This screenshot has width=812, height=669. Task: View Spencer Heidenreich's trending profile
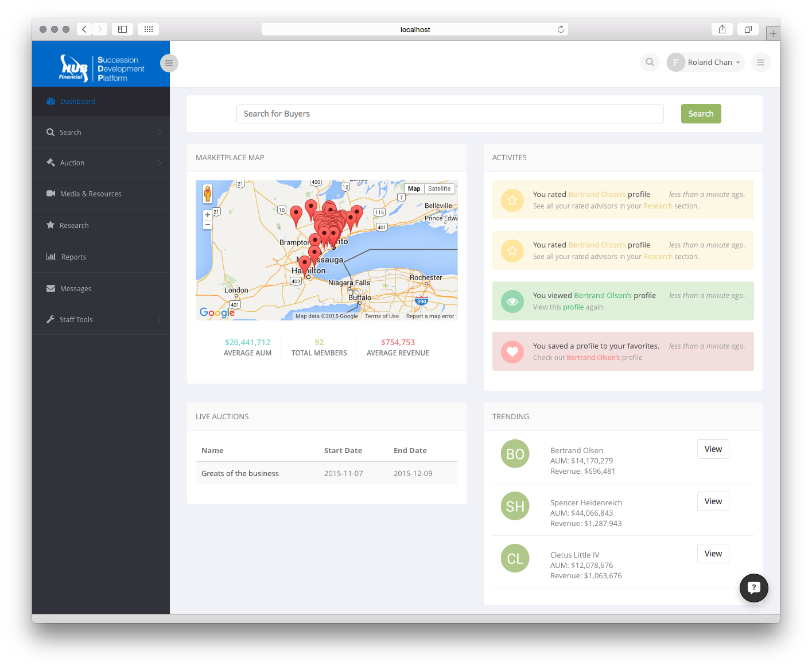tap(713, 501)
